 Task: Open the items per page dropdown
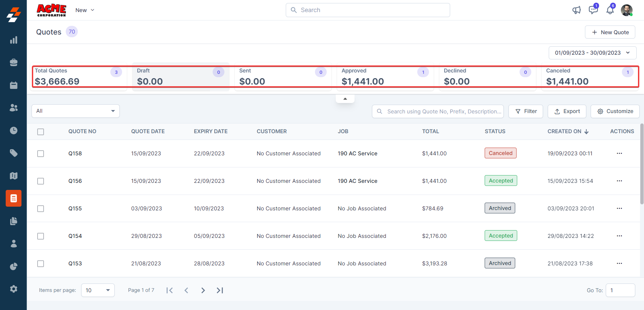(x=98, y=290)
